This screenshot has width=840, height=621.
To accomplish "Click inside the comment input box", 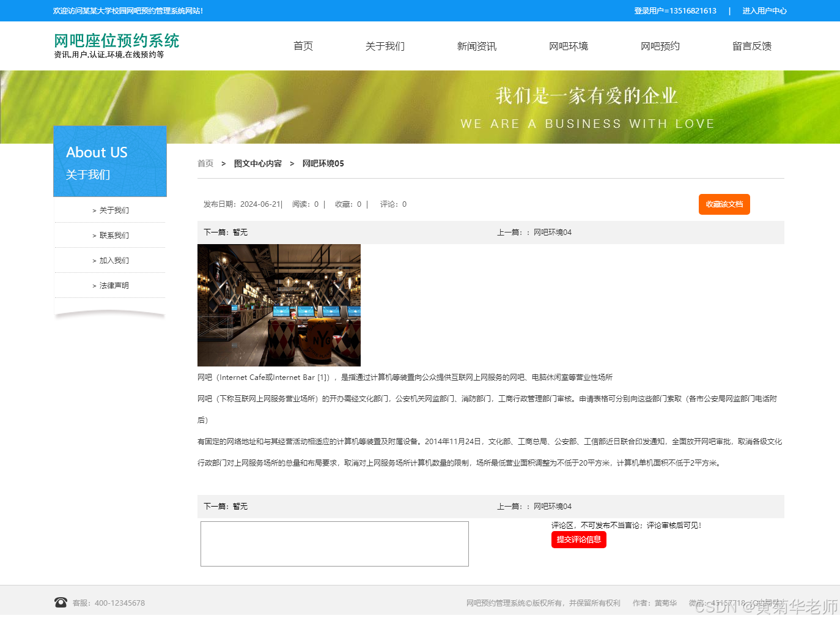I will [334, 543].
